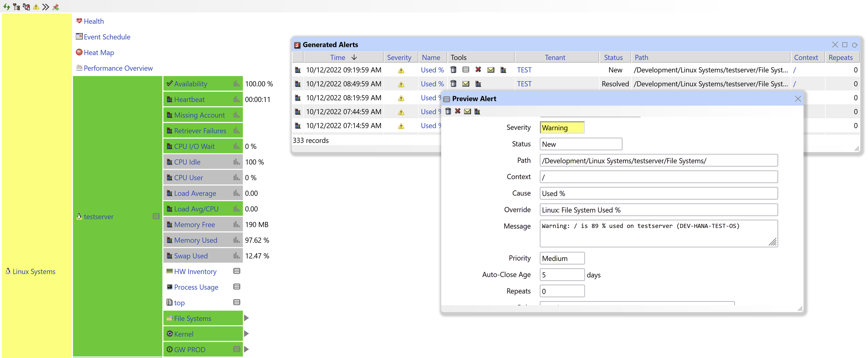868x358 pixels.
Task: Click the bar chart icon in the Preview Alert toolbar
Action: click(477, 111)
